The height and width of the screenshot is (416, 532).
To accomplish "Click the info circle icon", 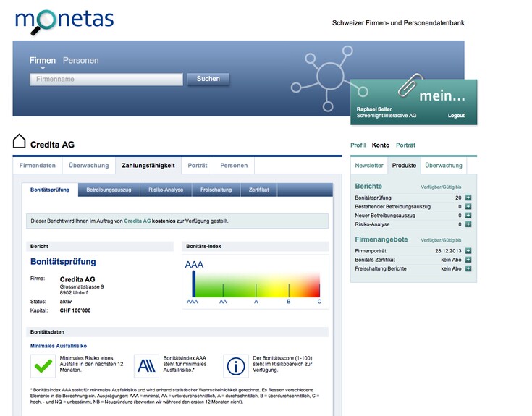I will pyautogui.click(x=236, y=366).
